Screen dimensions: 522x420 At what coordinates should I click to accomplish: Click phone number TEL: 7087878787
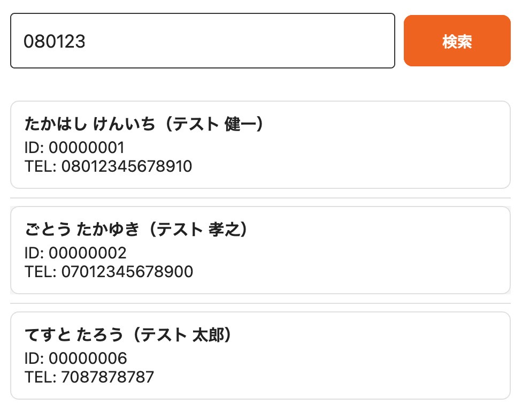tap(89, 377)
